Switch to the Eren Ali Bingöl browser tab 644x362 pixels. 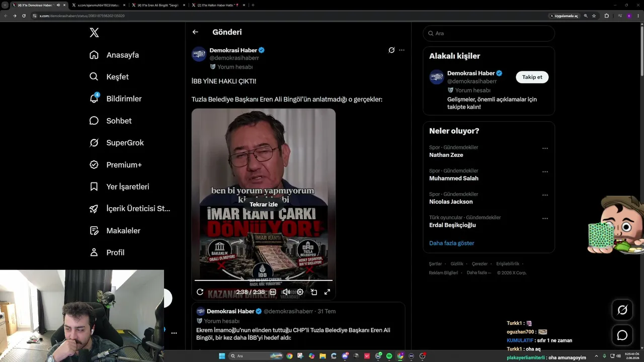click(158, 5)
